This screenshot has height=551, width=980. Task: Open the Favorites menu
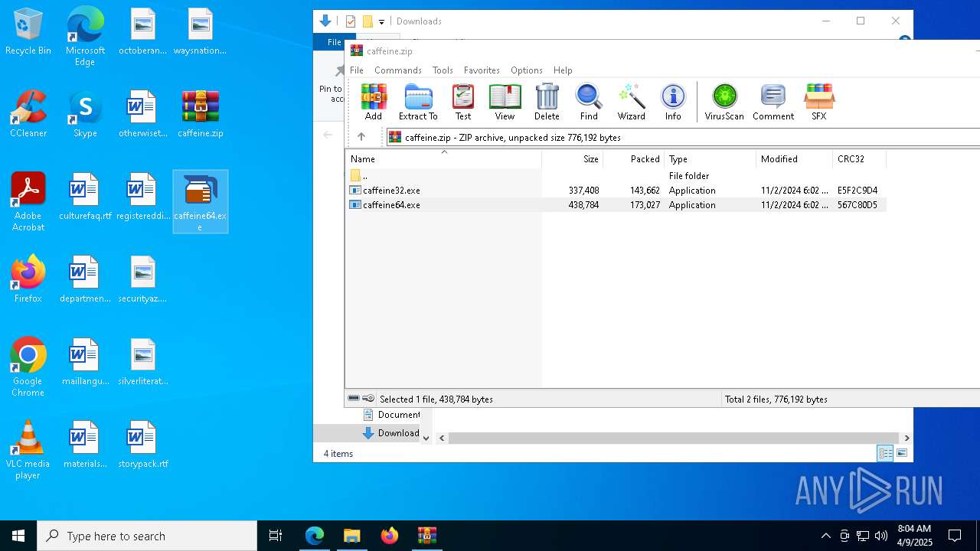pos(482,70)
